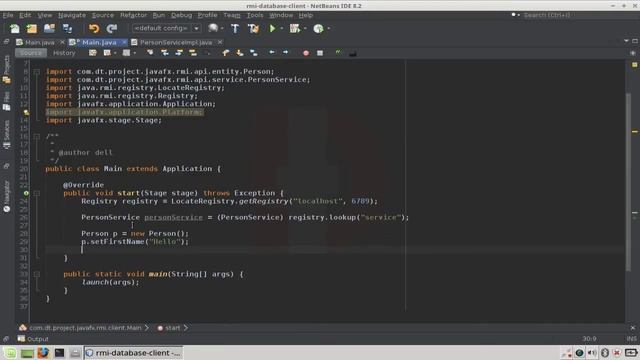
Task: Stop macro recording with square icon
Action: [x=320, y=53]
